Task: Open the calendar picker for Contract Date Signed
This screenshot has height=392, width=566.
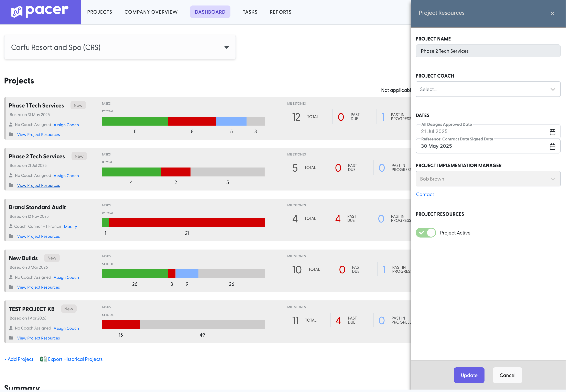Action: [x=552, y=146]
